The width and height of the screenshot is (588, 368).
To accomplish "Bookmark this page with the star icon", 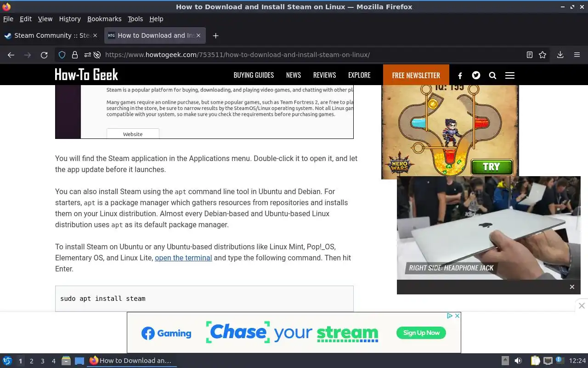I will point(543,55).
